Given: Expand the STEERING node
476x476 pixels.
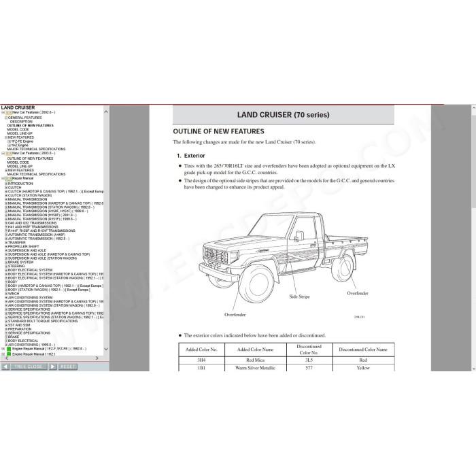Looking at the screenshot, I should click(x=6, y=267).
